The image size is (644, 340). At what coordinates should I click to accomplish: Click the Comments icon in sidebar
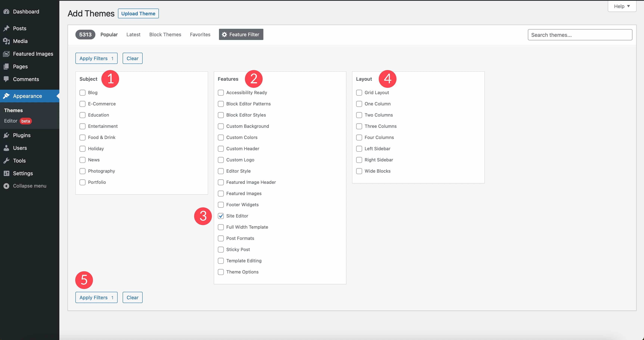6,79
